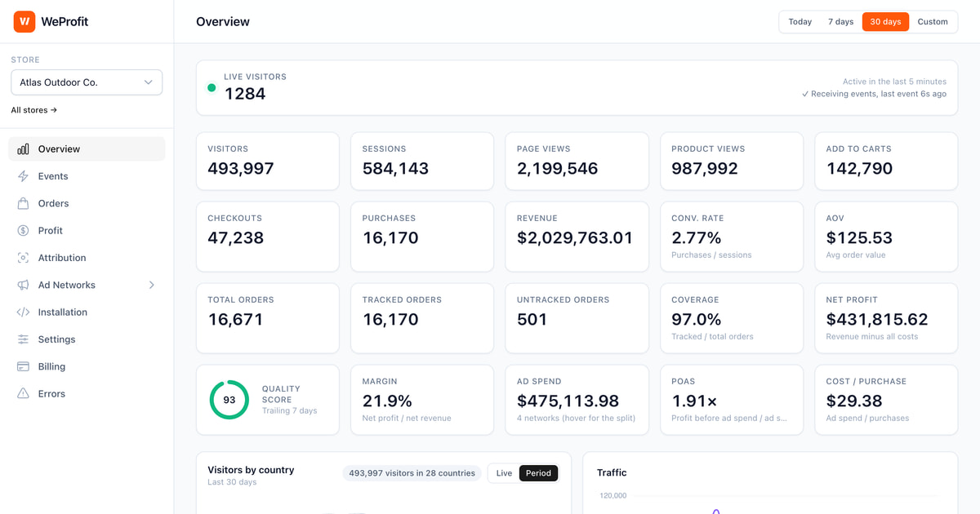Select the Custom date range
This screenshot has width=980, height=514.
pyautogui.click(x=933, y=22)
